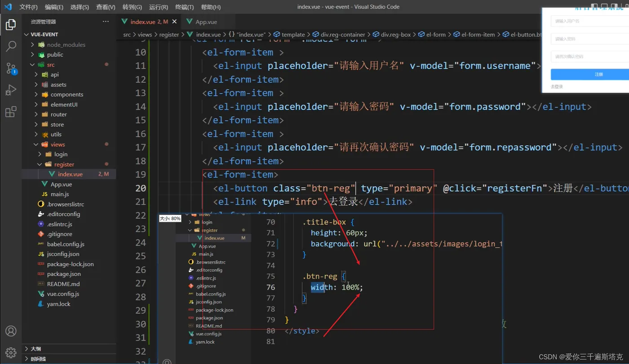Screen dimensions: 629x364
Task: Open yarn.lock in the left Explorer sidebar
Action: pos(69,304)
